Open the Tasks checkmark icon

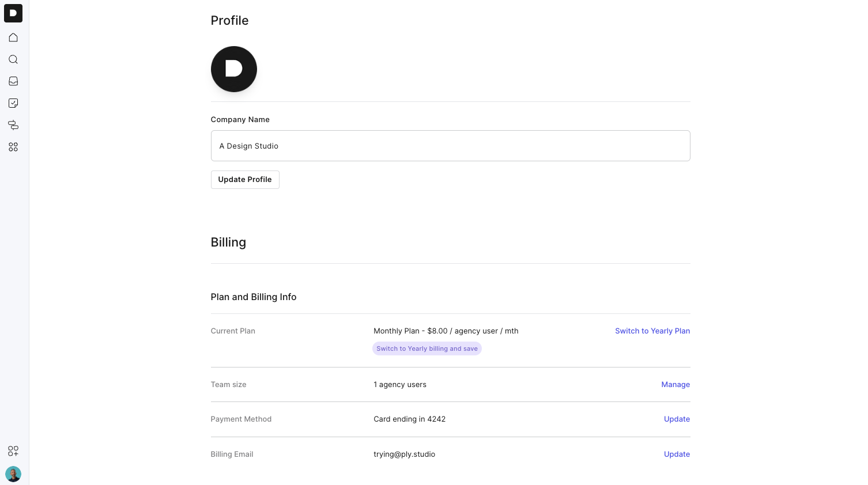[13, 103]
